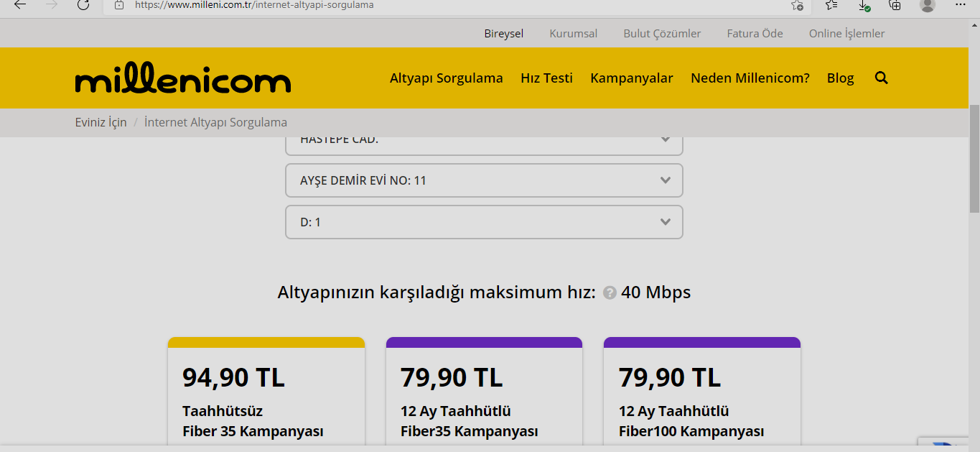Click the help question mark beside maksimum hız
Screen dimensions: 980x452
coord(610,293)
